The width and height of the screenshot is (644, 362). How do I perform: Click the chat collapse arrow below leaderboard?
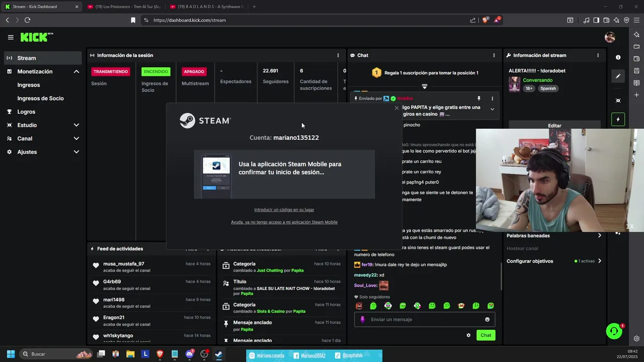(x=424, y=86)
